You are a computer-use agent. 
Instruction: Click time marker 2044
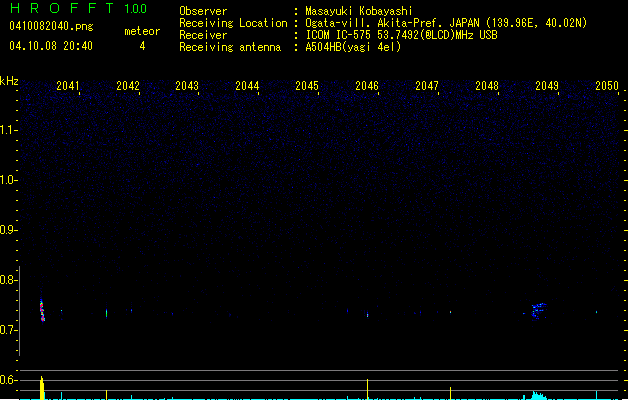247,86
